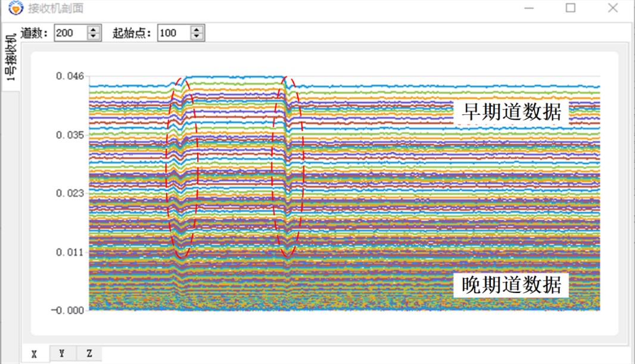
Task: Decrease the 道数 value with down arrow
Action: (94, 36)
